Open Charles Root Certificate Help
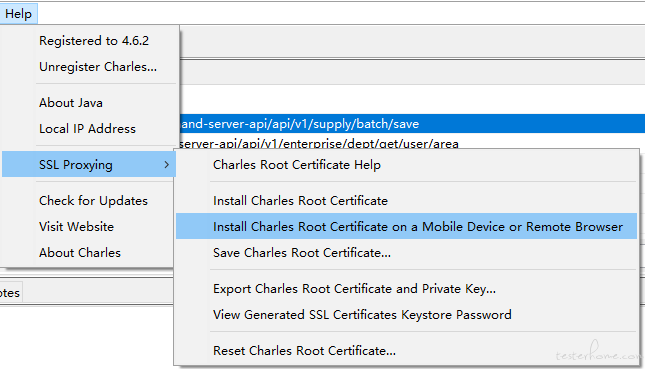The width and height of the screenshot is (645, 369). coord(297,165)
